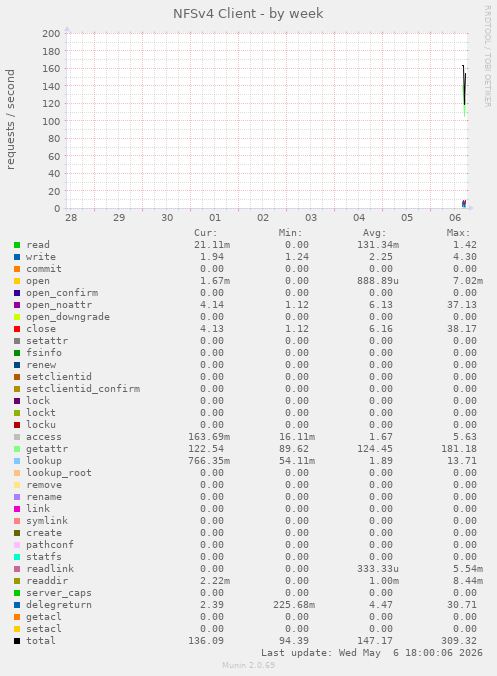Select the Max: column header
Viewport: 497px width, 676px height.
tap(458, 233)
